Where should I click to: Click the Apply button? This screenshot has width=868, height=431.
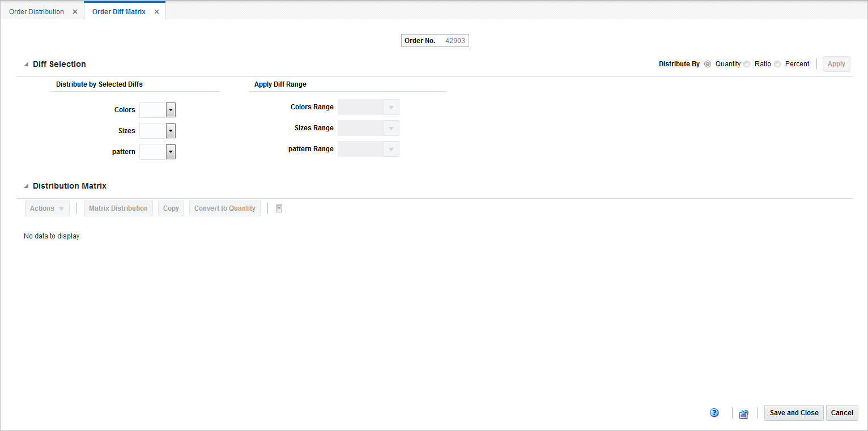(836, 63)
